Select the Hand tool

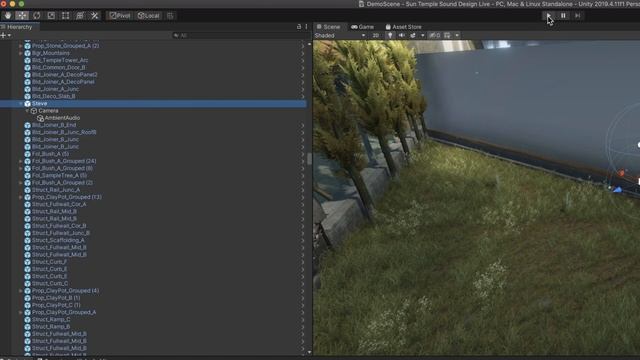coord(8,16)
